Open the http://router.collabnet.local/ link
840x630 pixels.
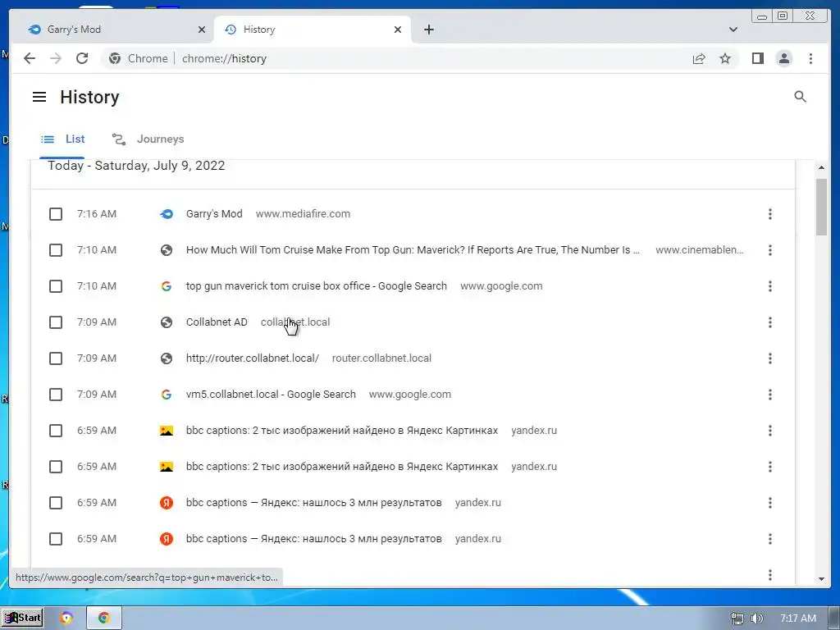253,358
